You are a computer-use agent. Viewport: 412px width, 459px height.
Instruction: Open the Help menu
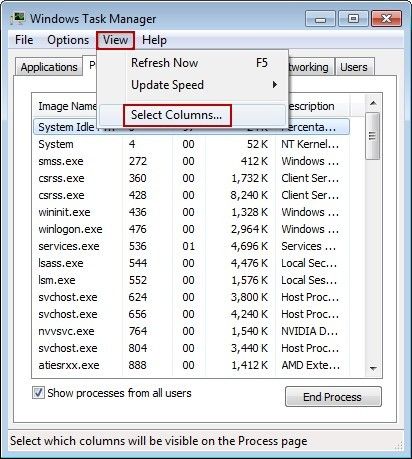coord(154,40)
